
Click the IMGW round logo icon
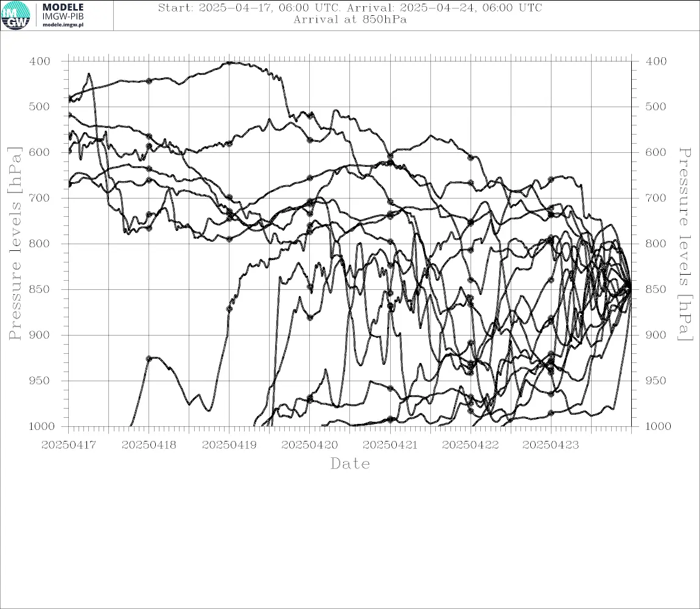tap(16, 15)
